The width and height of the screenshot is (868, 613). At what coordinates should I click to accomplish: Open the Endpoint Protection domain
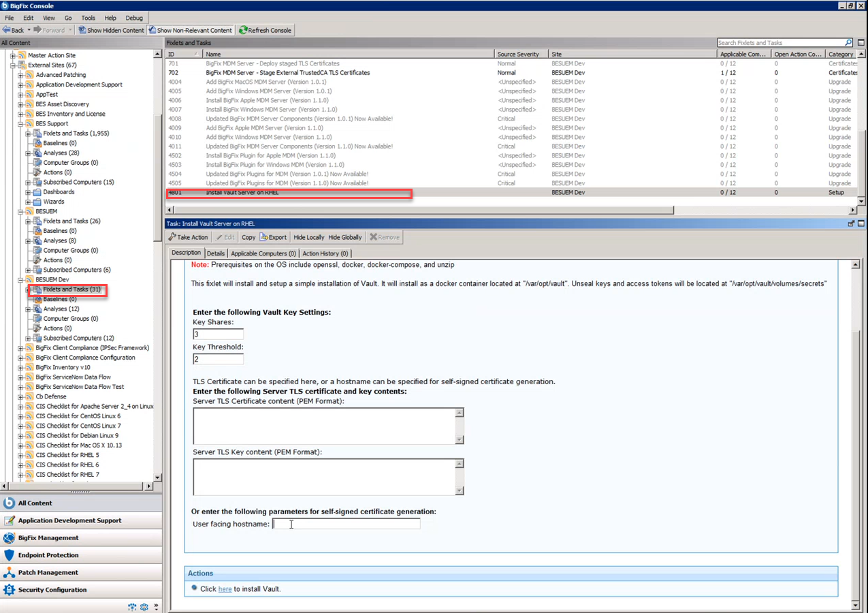click(x=81, y=555)
